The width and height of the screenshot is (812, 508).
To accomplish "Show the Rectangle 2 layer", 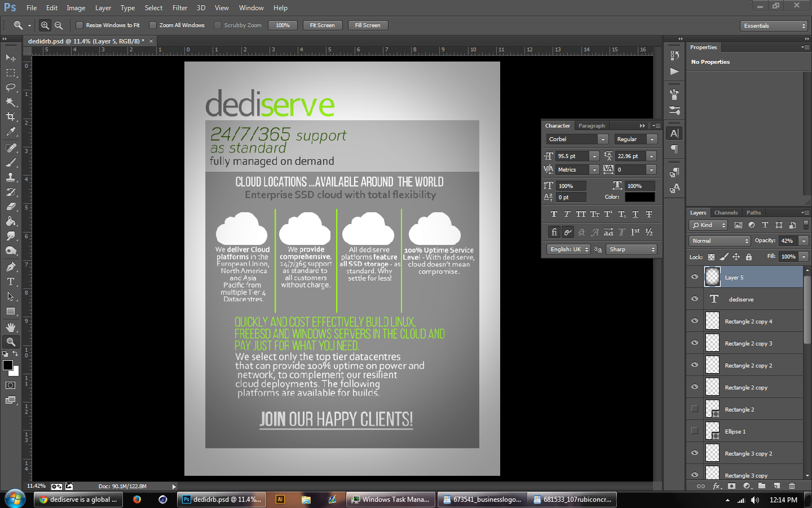I will 695,409.
